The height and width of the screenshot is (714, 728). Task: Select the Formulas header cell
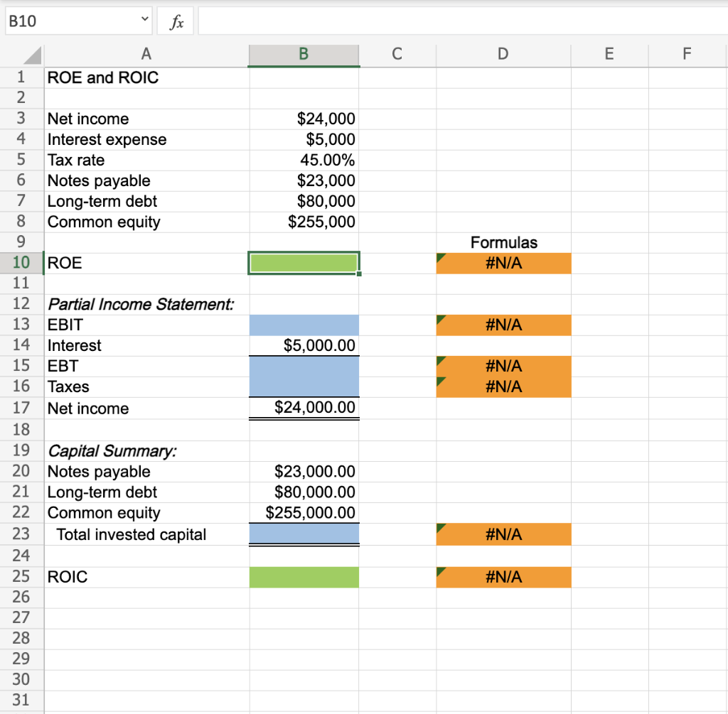pos(503,242)
